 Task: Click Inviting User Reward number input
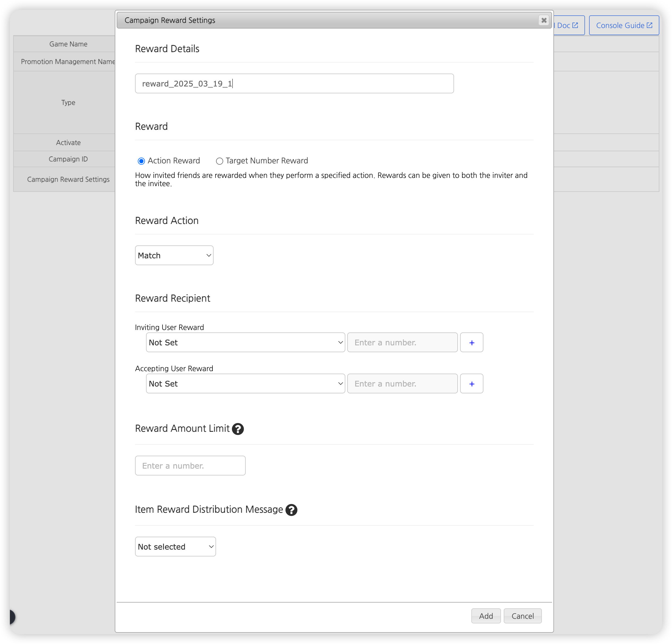(402, 342)
